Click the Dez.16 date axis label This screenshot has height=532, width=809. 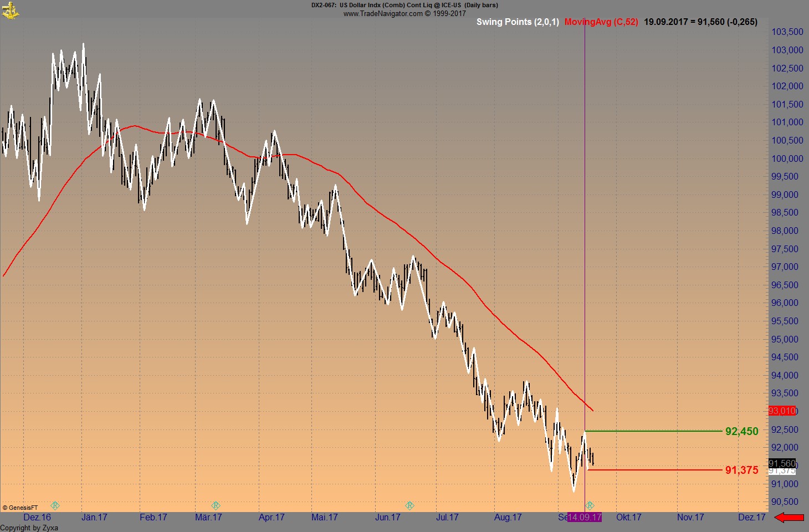point(37,517)
